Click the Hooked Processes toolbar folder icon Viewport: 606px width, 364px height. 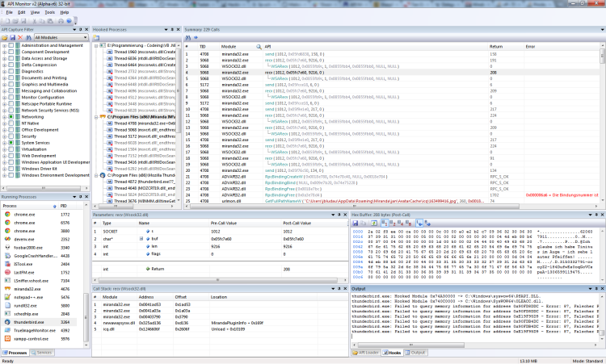click(x=96, y=37)
